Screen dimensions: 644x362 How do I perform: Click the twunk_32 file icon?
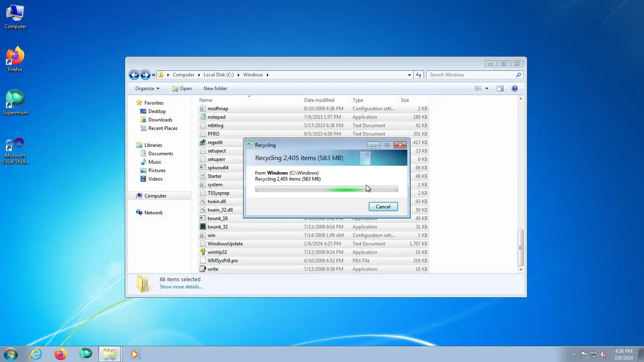click(203, 227)
